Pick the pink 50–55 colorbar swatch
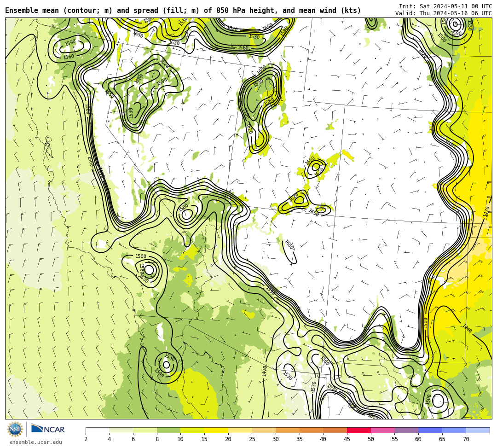This screenshot has width=497, height=448. click(382, 431)
